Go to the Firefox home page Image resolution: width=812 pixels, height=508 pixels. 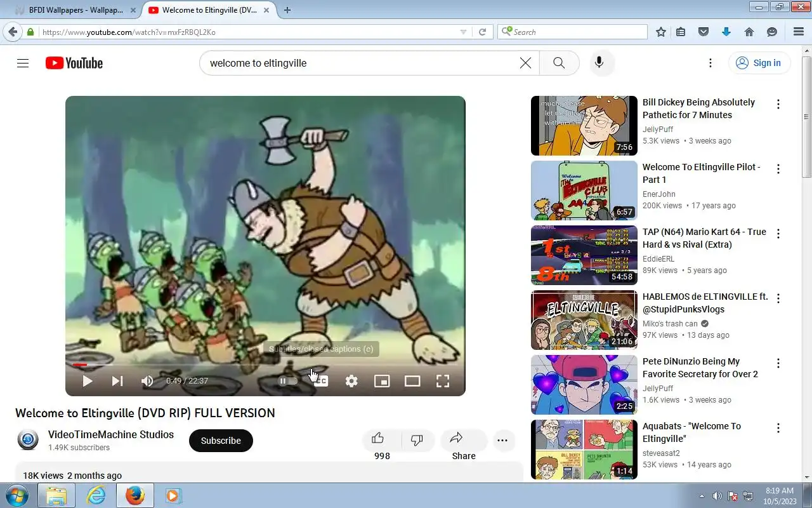[x=749, y=32]
